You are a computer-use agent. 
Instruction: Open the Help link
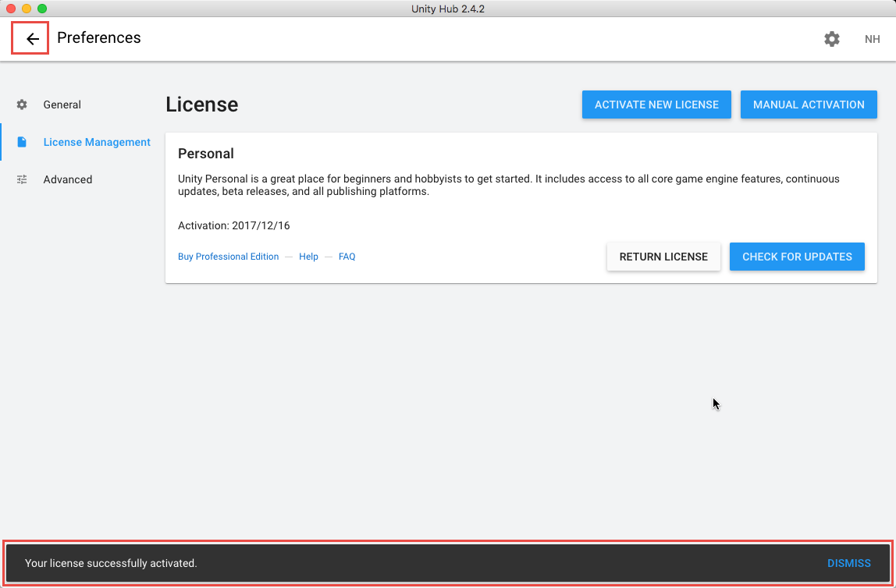point(308,257)
